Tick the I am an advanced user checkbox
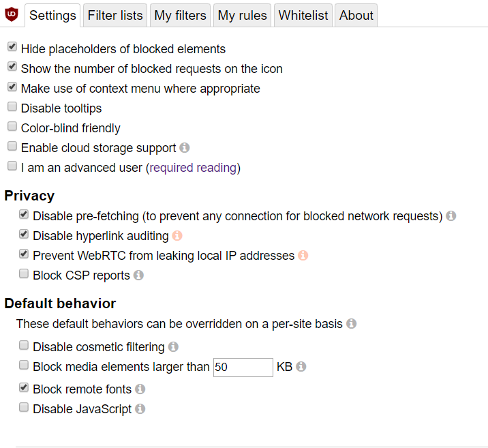This screenshot has width=488, height=448. click(12, 166)
